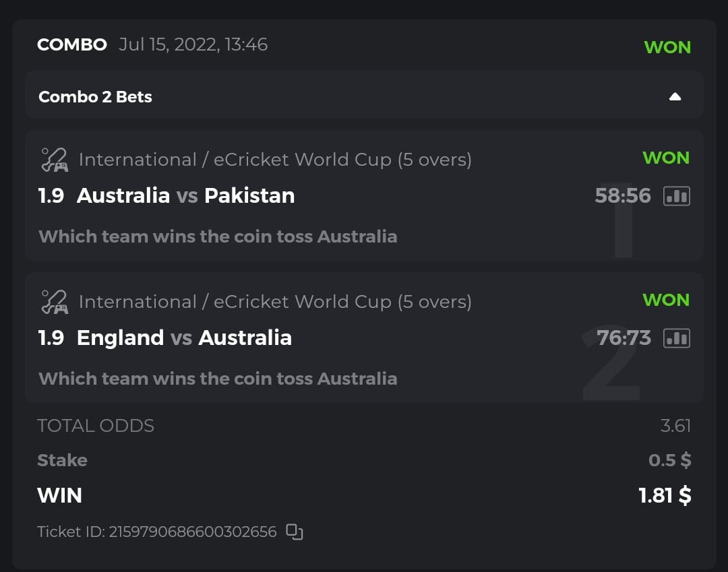This screenshot has height=572, width=728.
Task: Click the top WON status label
Action: [x=667, y=47]
